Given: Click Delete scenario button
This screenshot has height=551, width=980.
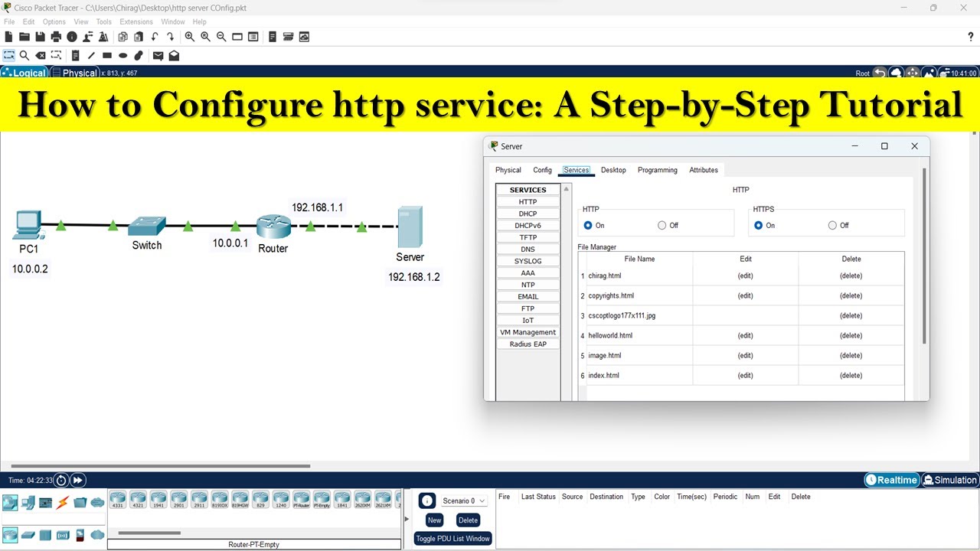Looking at the screenshot, I should 468,520.
